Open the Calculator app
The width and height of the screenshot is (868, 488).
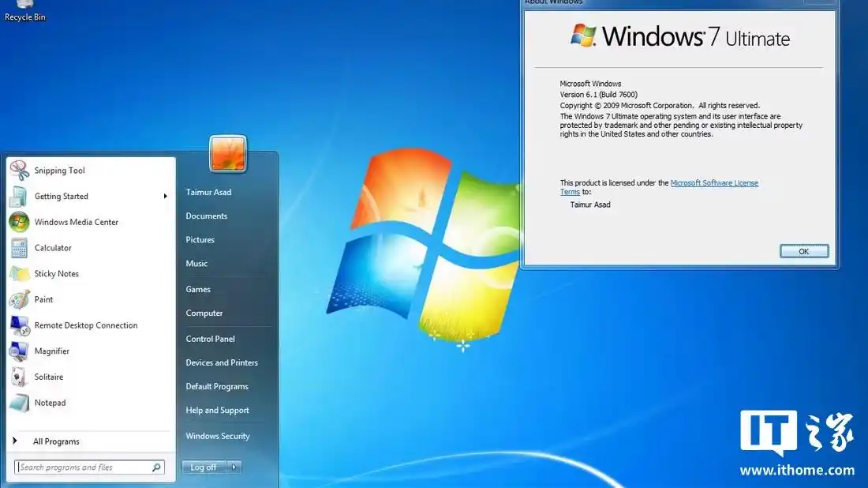53,247
